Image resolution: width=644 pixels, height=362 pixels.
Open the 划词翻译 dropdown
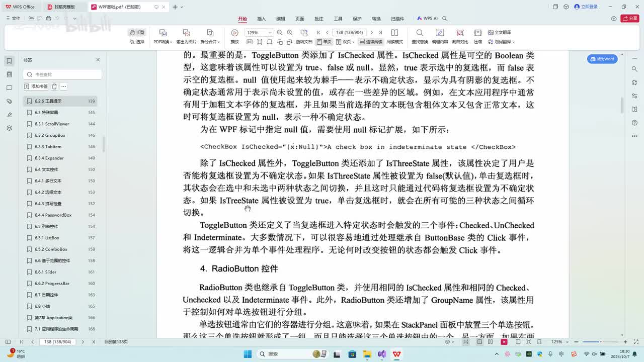pos(501,42)
